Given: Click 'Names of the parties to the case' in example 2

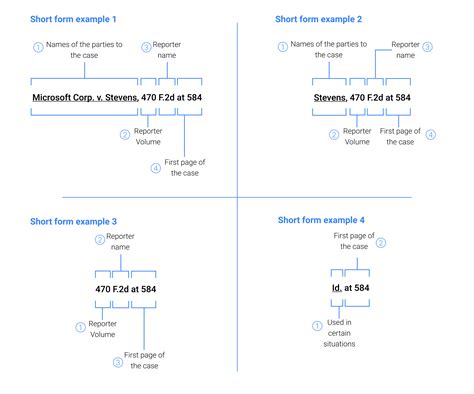Looking at the screenshot, I should [329, 49].
